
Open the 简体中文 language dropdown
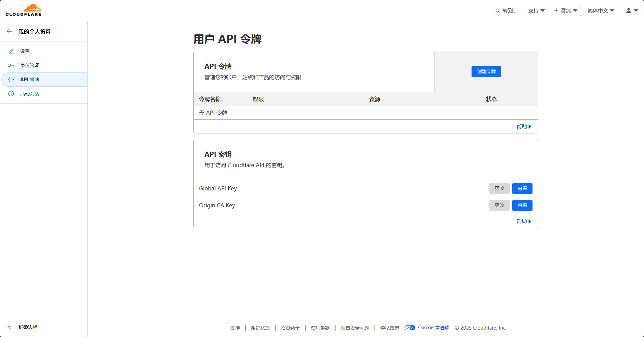[x=601, y=10]
